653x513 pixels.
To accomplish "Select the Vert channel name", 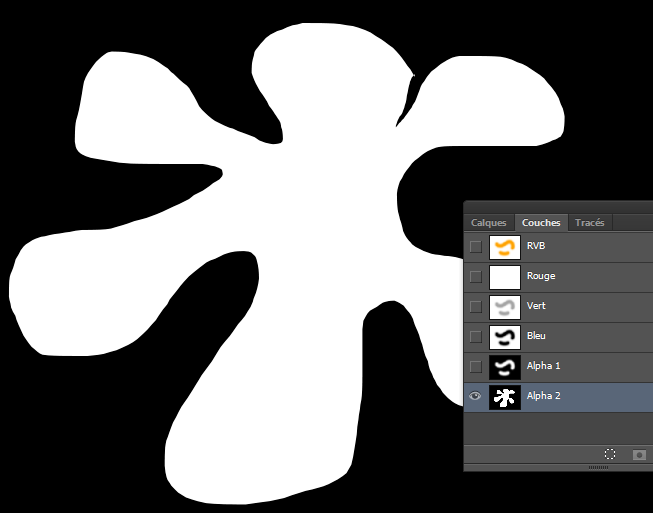I will click(536, 306).
